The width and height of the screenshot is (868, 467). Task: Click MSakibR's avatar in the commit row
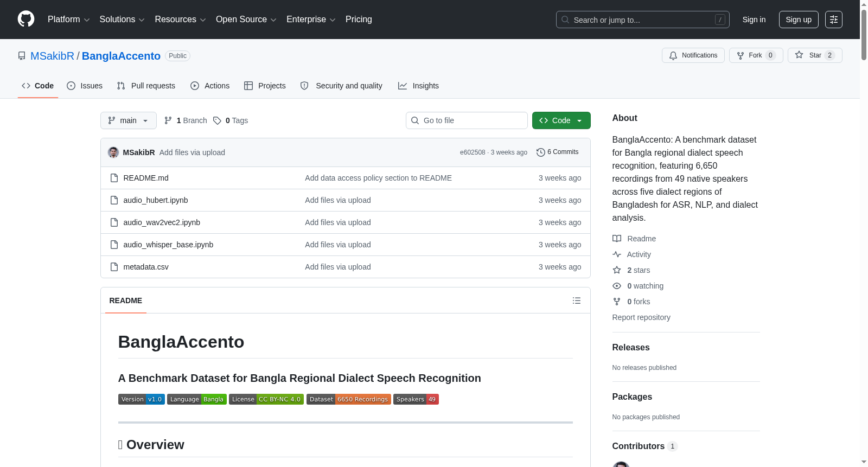pyautogui.click(x=113, y=152)
